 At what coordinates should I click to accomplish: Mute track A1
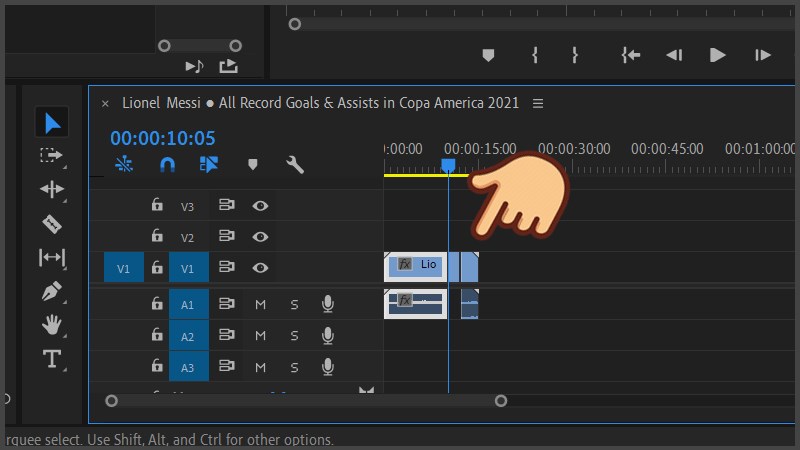click(x=260, y=305)
